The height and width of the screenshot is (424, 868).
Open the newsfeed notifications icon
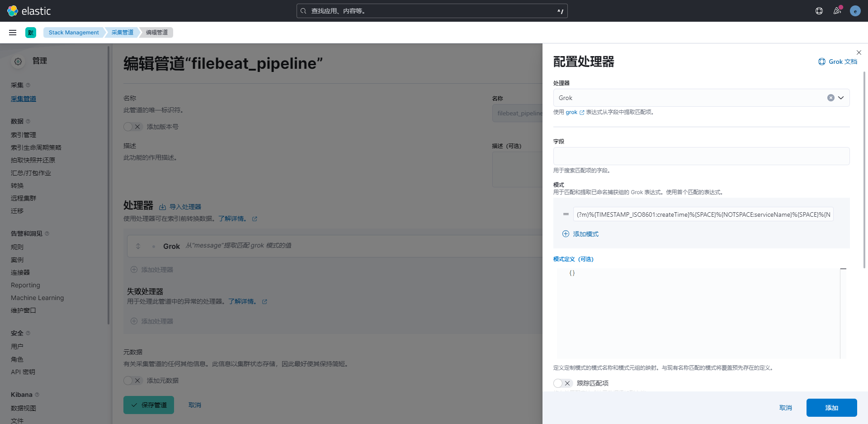(x=837, y=11)
